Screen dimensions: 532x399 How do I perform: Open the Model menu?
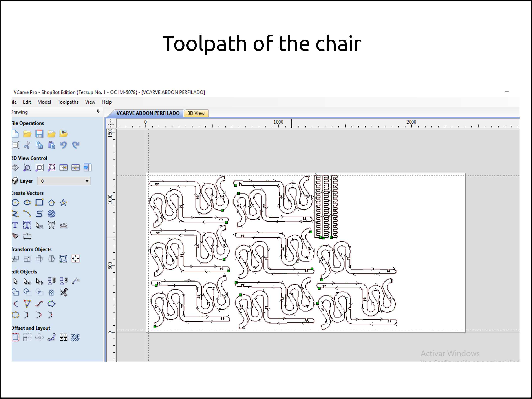pos(44,102)
